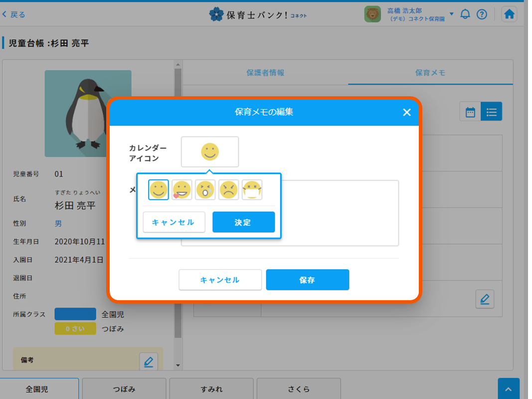Image resolution: width=532 pixels, height=399 pixels.
Task: Switch memo display to list view icon
Action: (x=492, y=112)
